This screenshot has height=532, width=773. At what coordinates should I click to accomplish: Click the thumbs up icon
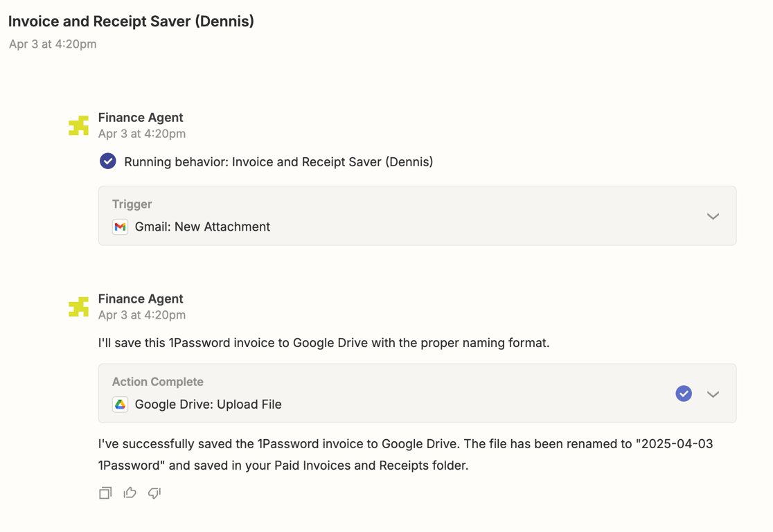click(x=130, y=493)
